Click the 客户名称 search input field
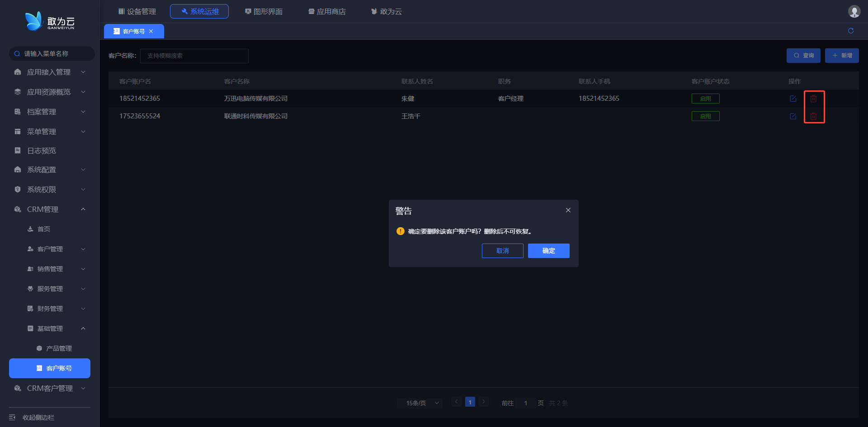This screenshot has width=868, height=427. click(194, 56)
